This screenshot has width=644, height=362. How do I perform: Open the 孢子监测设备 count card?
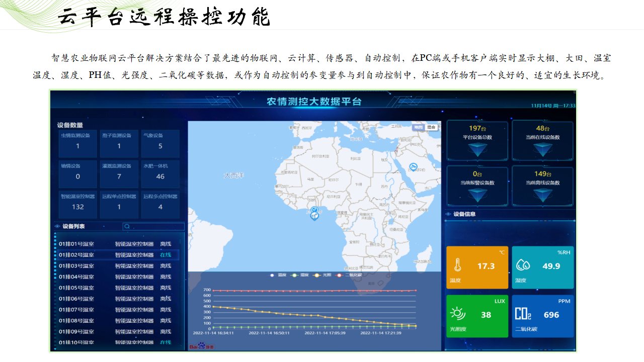pyautogui.click(x=119, y=144)
